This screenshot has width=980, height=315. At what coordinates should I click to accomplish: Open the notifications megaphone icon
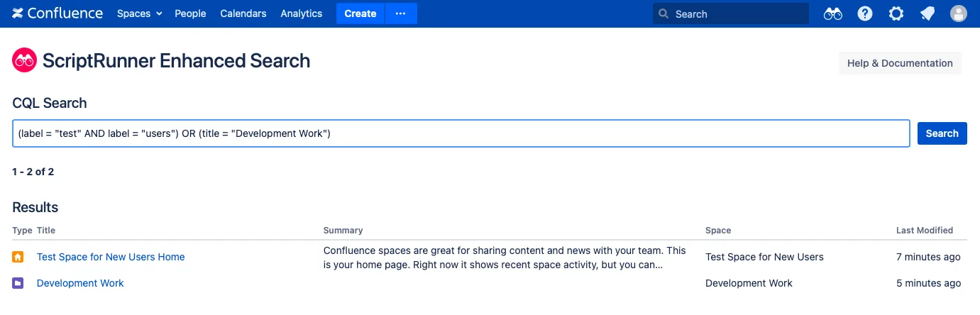(927, 13)
